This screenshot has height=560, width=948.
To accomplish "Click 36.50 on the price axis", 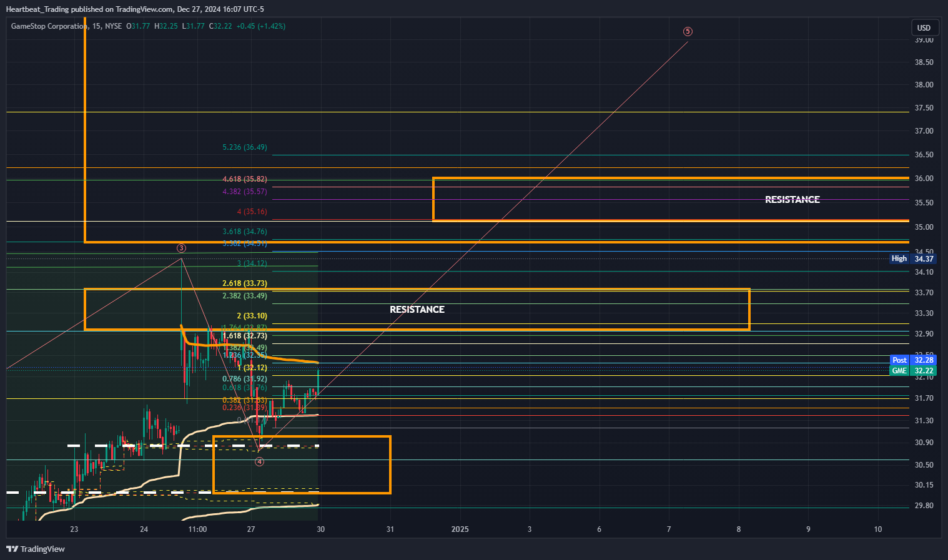I will pos(924,155).
